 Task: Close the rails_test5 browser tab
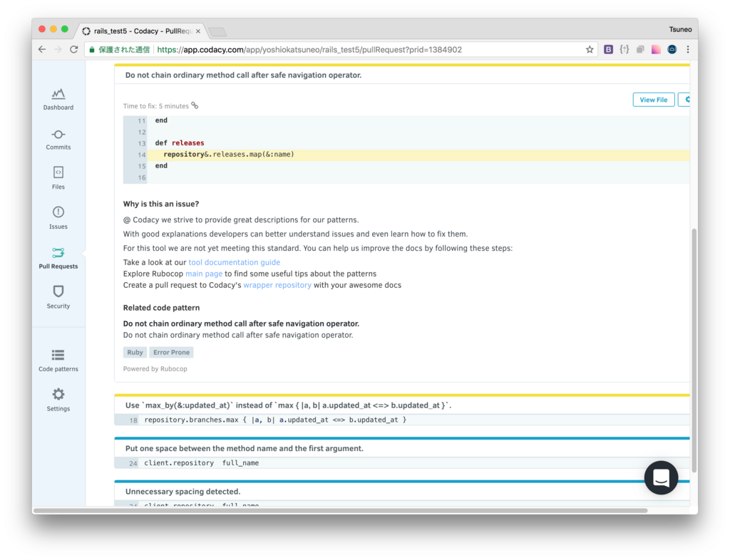pos(198,31)
